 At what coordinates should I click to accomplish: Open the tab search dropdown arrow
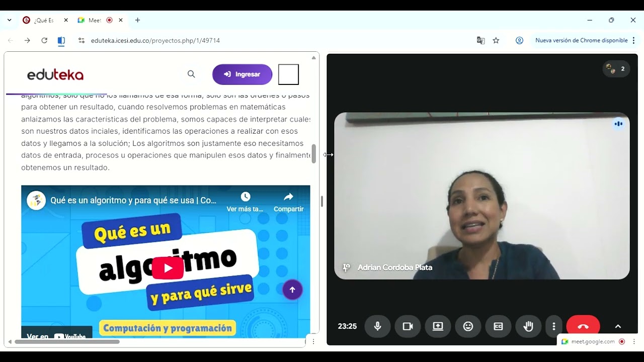tap(9, 20)
